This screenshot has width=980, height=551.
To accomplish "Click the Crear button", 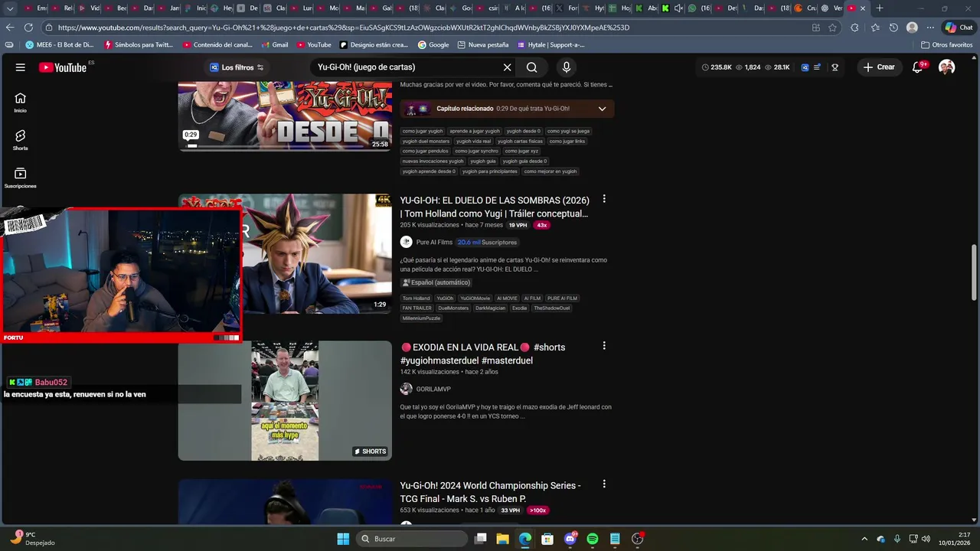I will point(878,67).
